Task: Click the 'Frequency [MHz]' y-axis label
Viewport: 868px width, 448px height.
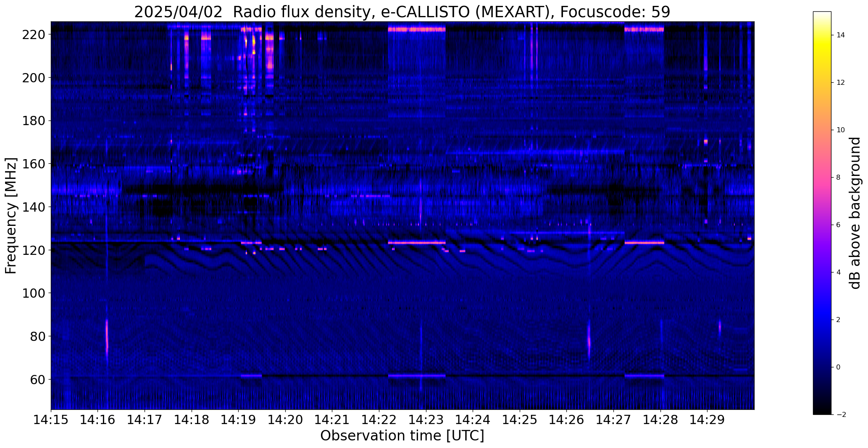Action: tap(11, 216)
